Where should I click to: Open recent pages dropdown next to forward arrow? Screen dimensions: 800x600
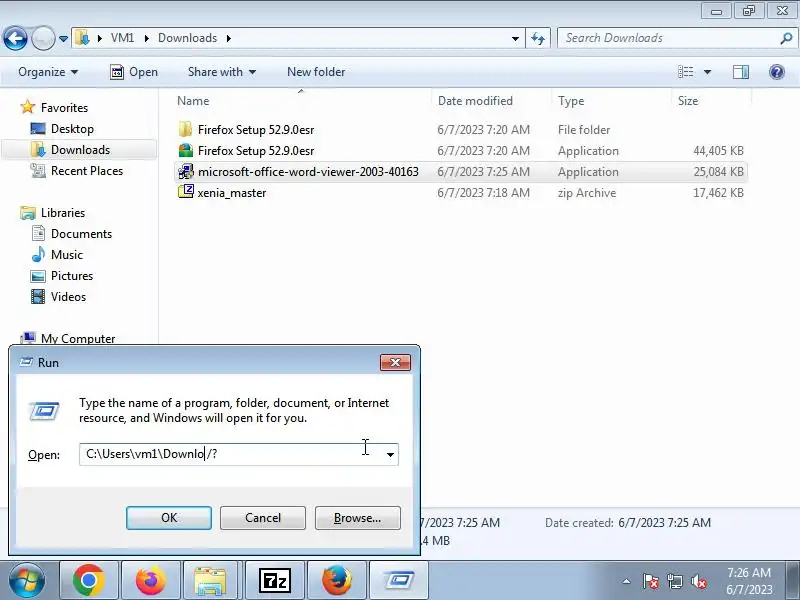tap(63, 39)
